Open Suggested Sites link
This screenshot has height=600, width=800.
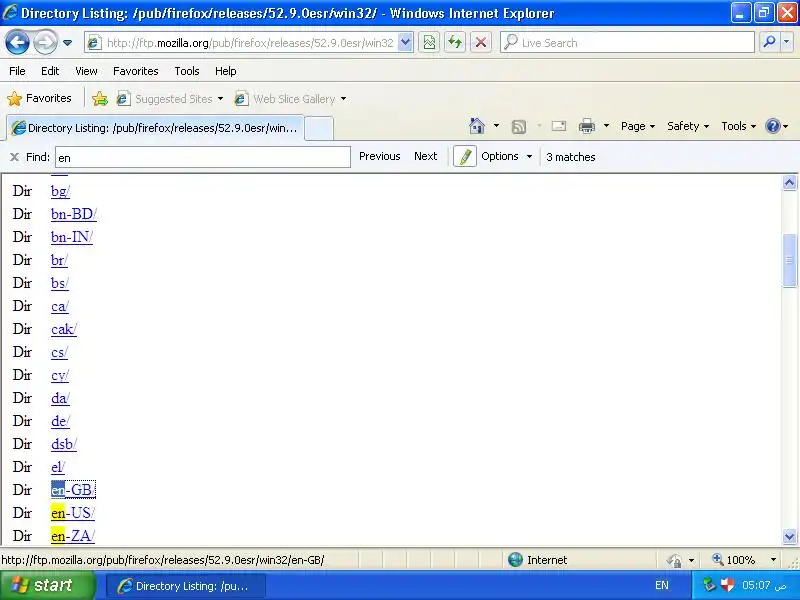[165, 98]
